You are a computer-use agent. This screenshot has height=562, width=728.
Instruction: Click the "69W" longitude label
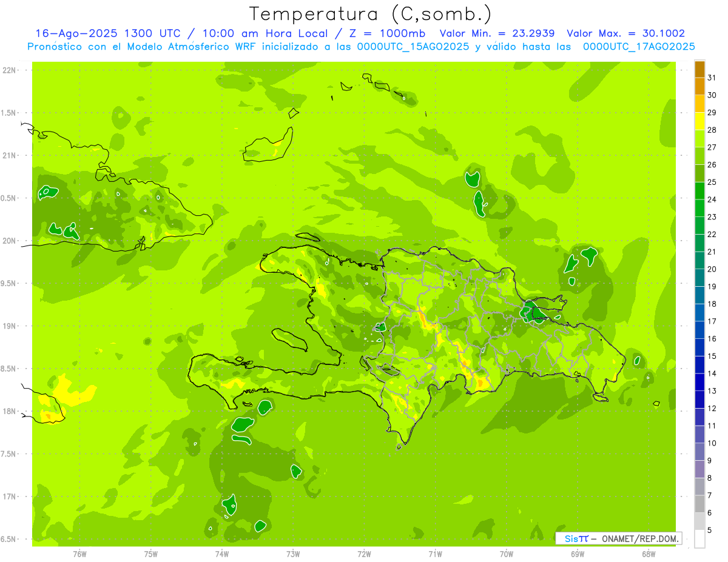click(x=578, y=554)
